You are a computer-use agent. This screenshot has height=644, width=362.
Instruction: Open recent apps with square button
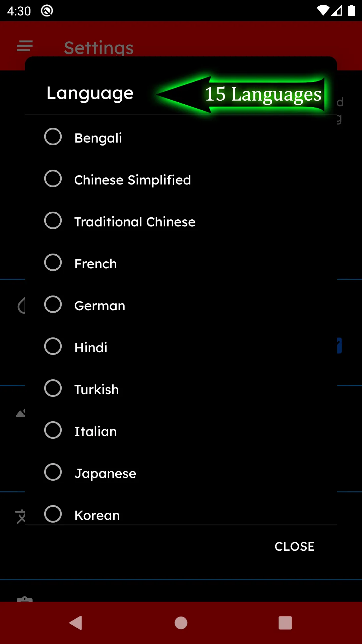pos(285,623)
